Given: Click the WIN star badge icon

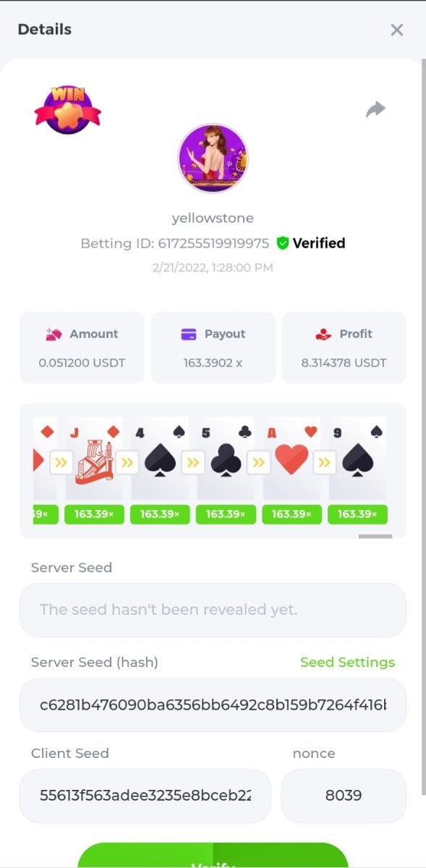Looking at the screenshot, I should click(67, 109).
